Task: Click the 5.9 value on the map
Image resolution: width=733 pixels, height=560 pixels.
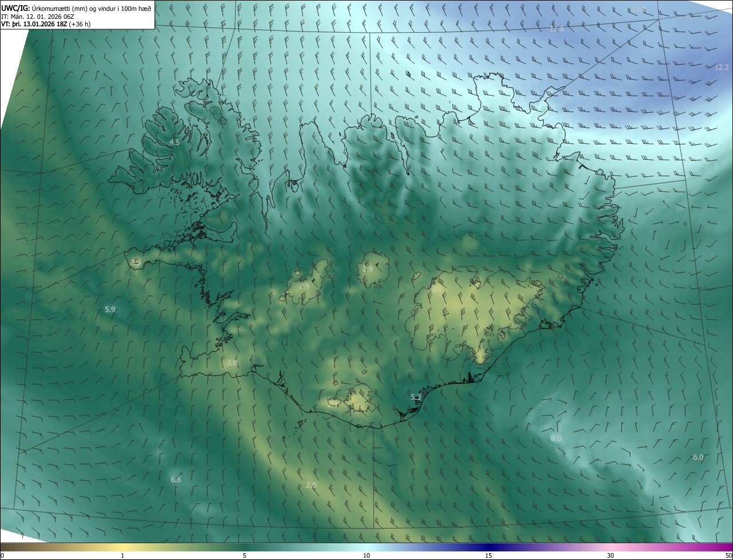Action: coord(110,309)
